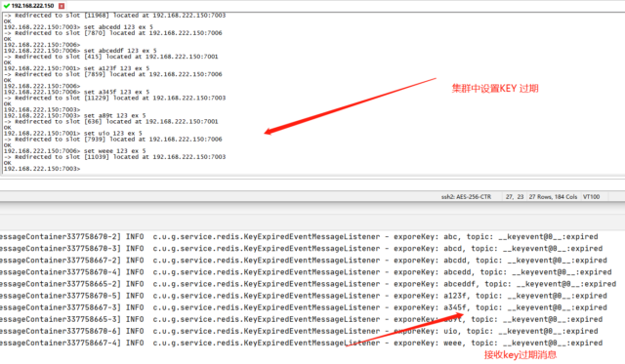Screen dimensions: 625x364
Task: Click the last prompt 192.168.222.150:7003>
Action: tap(42, 169)
